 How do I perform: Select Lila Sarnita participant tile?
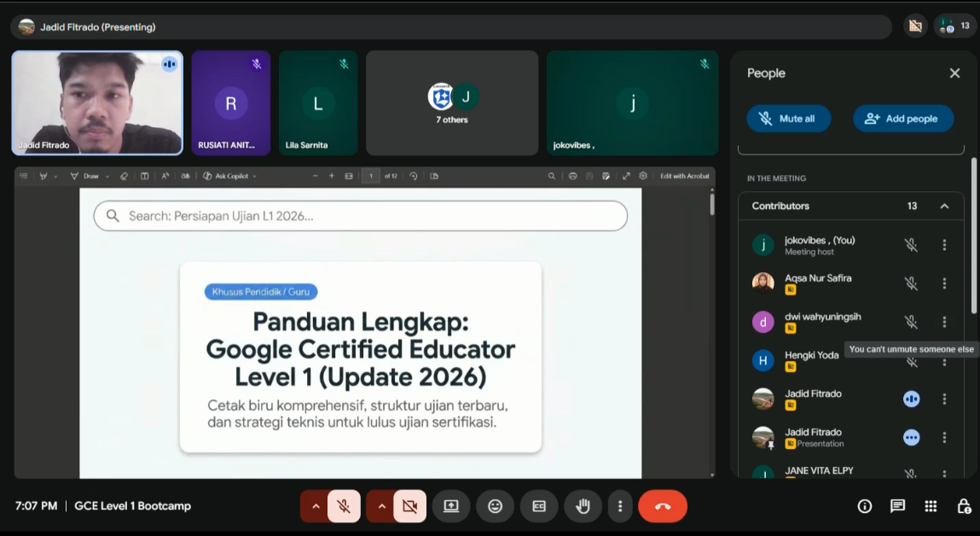pyautogui.click(x=318, y=102)
